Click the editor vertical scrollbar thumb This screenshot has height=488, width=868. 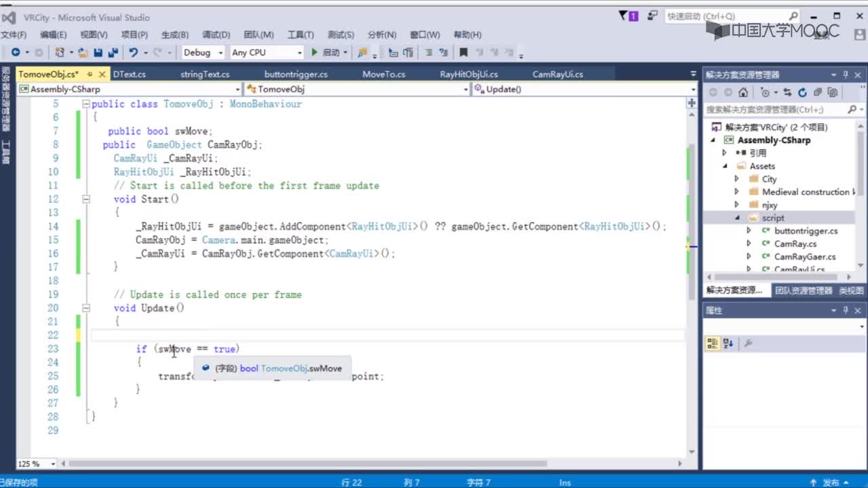692,221
